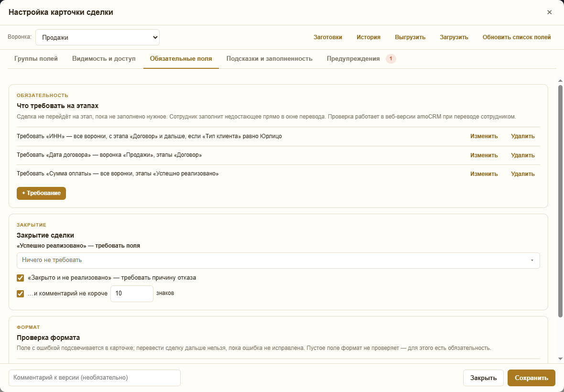Edit the ИНН requirement rule
This screenshot has width=564, height=392.
click(x=484, y=136)
